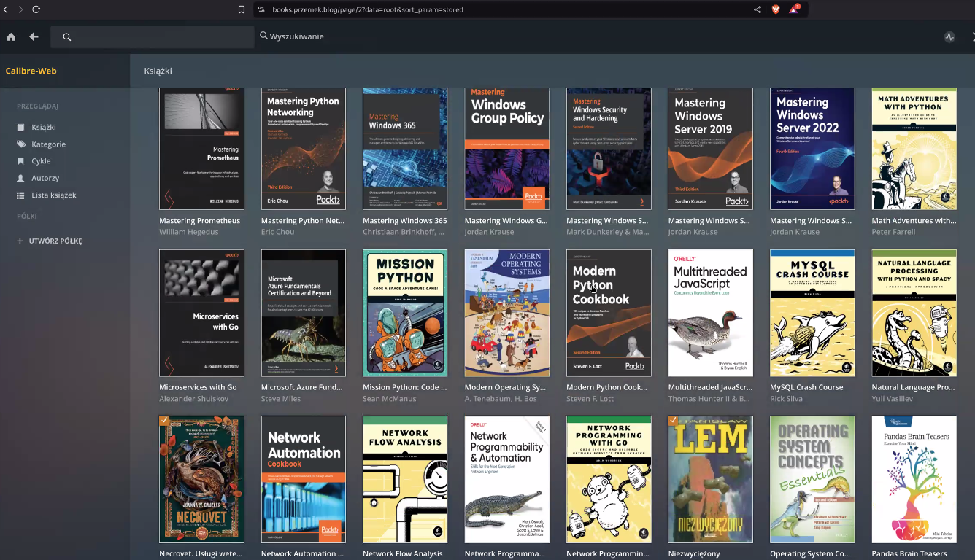Click the browser address bar URL
Screen dimensions: 975x560
click(x=368, y=9)
